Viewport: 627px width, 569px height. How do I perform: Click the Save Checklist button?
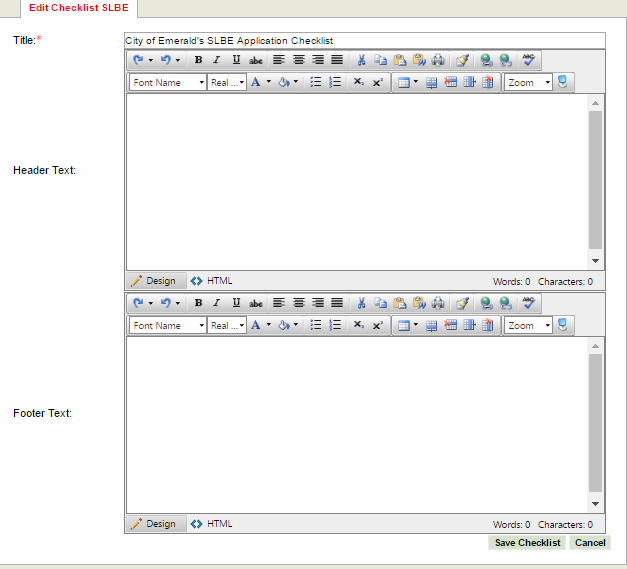(527, 543)
